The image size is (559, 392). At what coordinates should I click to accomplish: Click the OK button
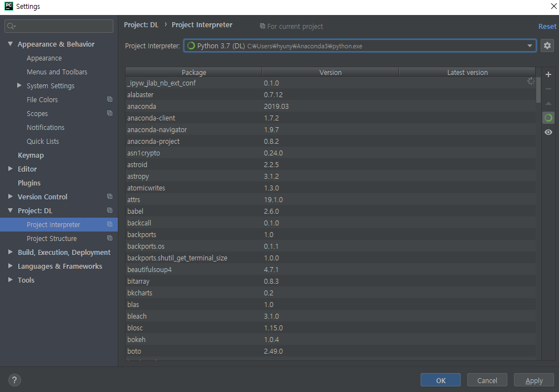(441, 380)
